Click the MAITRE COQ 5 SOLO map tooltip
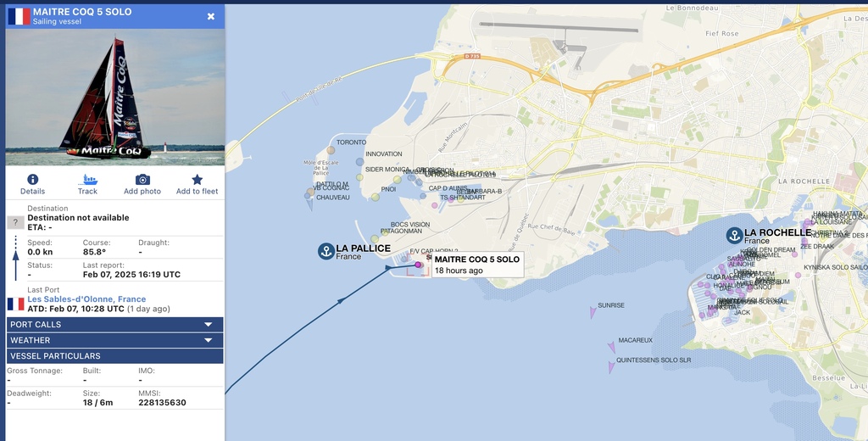 pos(478,265)
